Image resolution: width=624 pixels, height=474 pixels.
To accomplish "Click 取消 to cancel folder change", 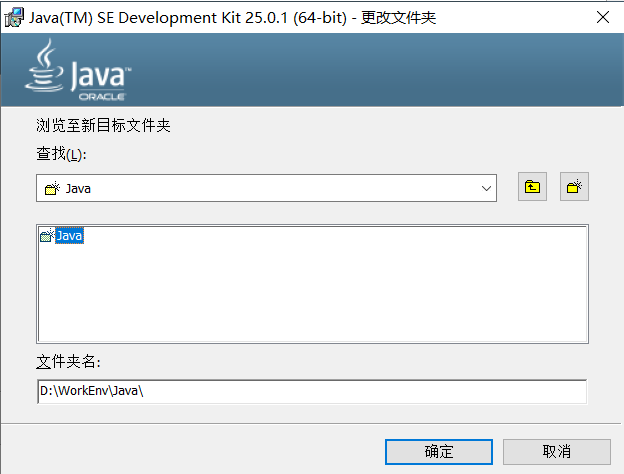I will (x=556, y=451).
